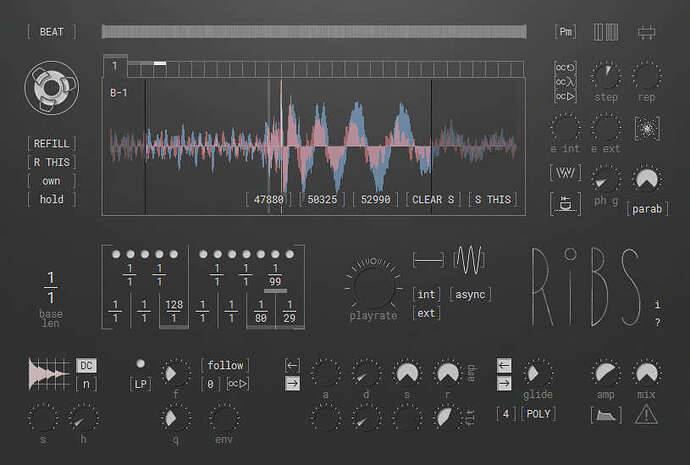The width and height of the screenshot is (690, 465).
Task: Select buffer slot tab 1
Action: click(115, 66)
